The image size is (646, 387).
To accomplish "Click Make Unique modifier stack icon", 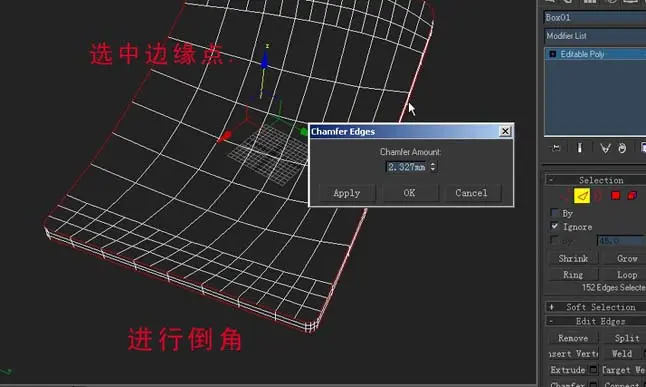I will (x=605, y=148).
